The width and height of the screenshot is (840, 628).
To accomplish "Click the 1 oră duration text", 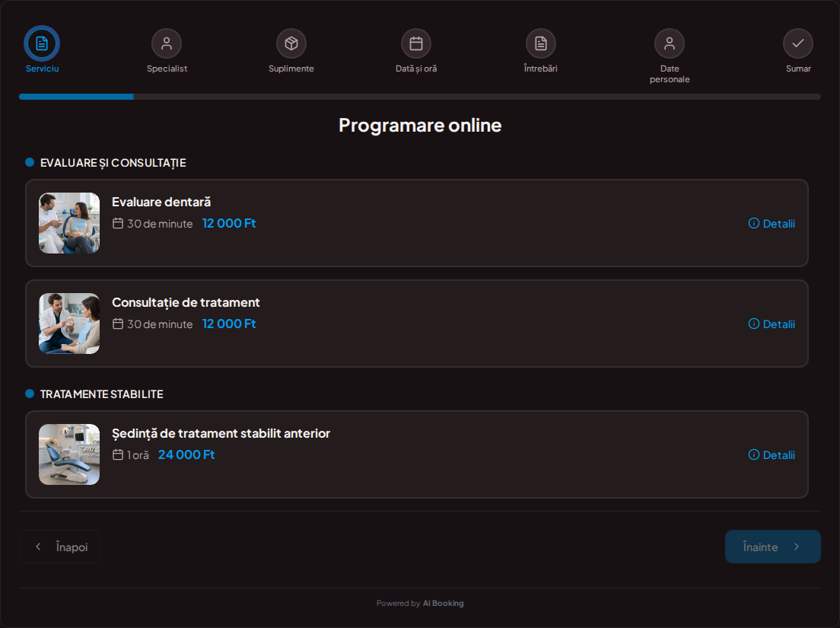I will point(138,455).
